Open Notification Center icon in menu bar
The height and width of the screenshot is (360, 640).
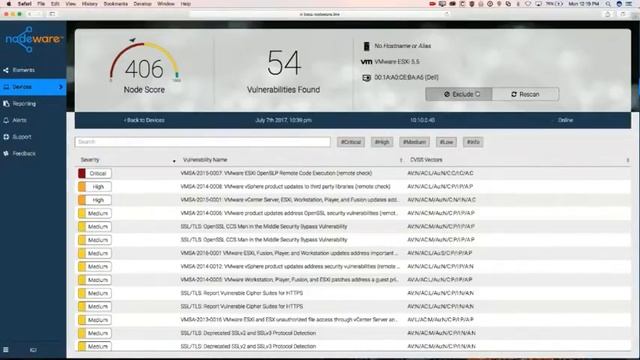coord(629,4)
